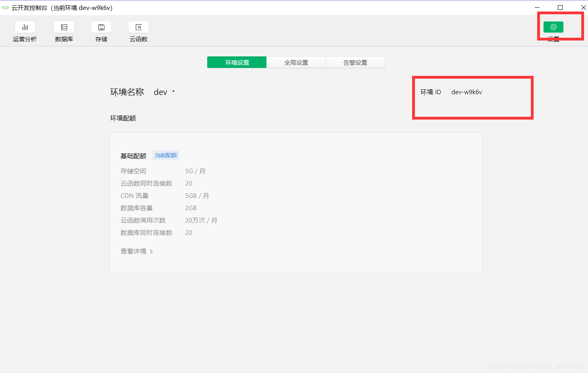
Task: Click the green 设置 gear icon
Action: 553,27
